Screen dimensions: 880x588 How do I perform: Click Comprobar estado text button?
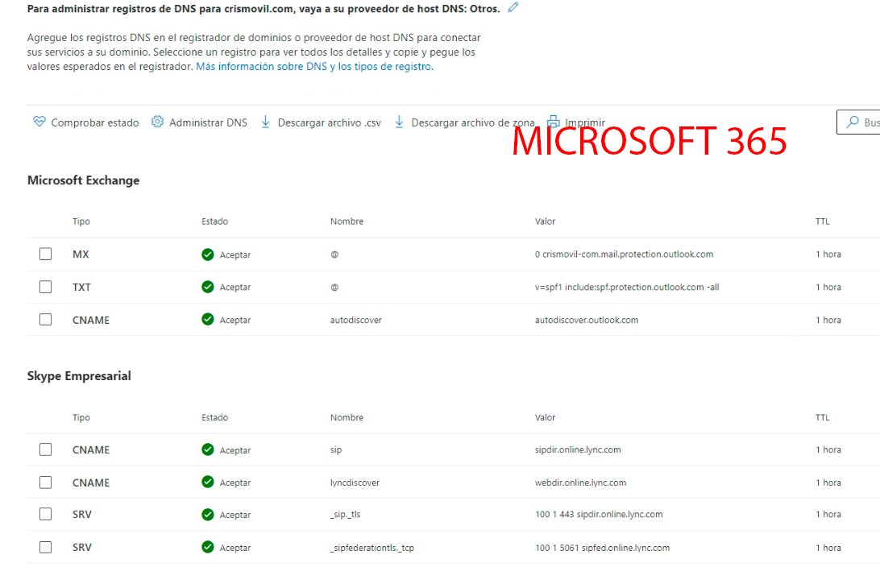pyautogui.click(x=94, y=123)
